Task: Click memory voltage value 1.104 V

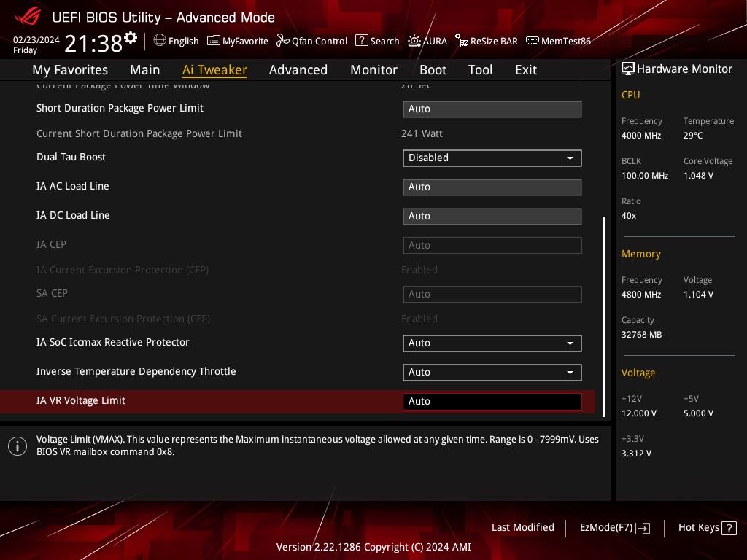Action: coord(698,295)
